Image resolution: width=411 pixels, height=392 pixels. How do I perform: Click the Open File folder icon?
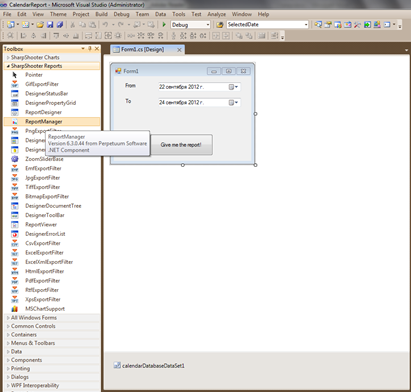pyautogui.click(x=40, y=24)
